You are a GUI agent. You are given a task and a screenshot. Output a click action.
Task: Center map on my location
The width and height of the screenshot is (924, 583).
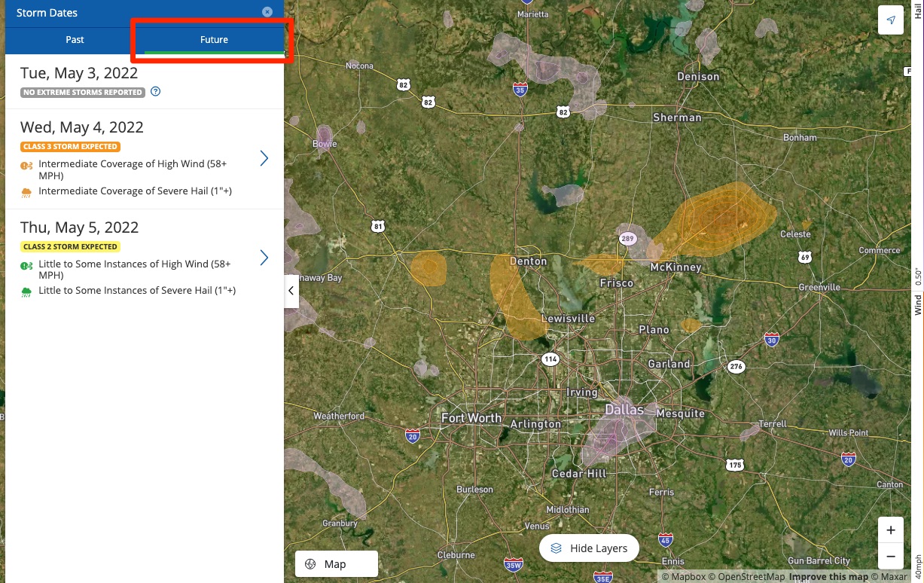coord(891,20)
